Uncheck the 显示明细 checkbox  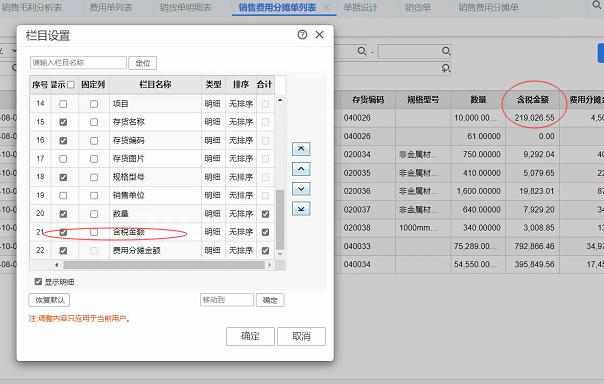[x=38, y=282]
